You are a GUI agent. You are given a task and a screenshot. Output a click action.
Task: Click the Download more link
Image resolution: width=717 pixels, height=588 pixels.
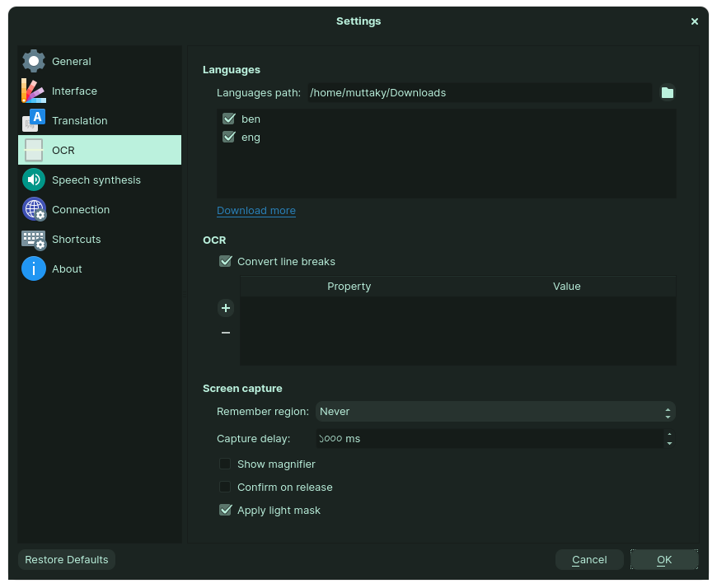256,211
